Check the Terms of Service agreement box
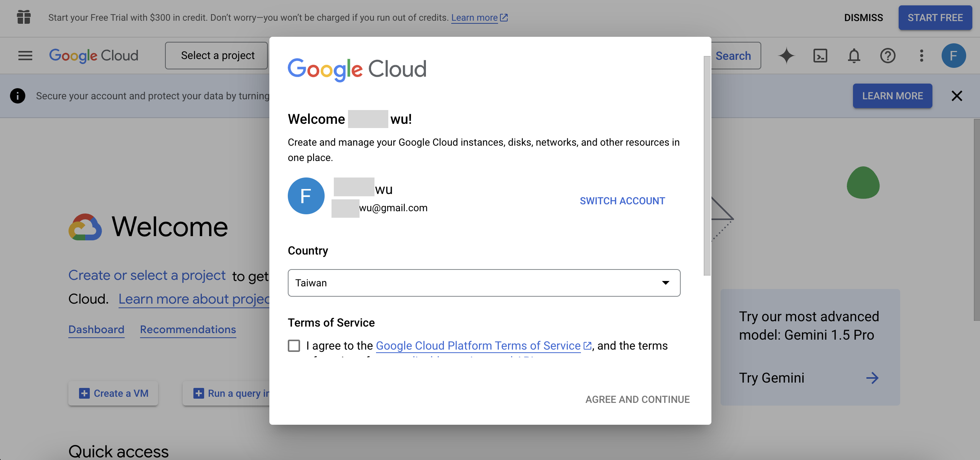The image size is (980, 460). pos(294,346)
